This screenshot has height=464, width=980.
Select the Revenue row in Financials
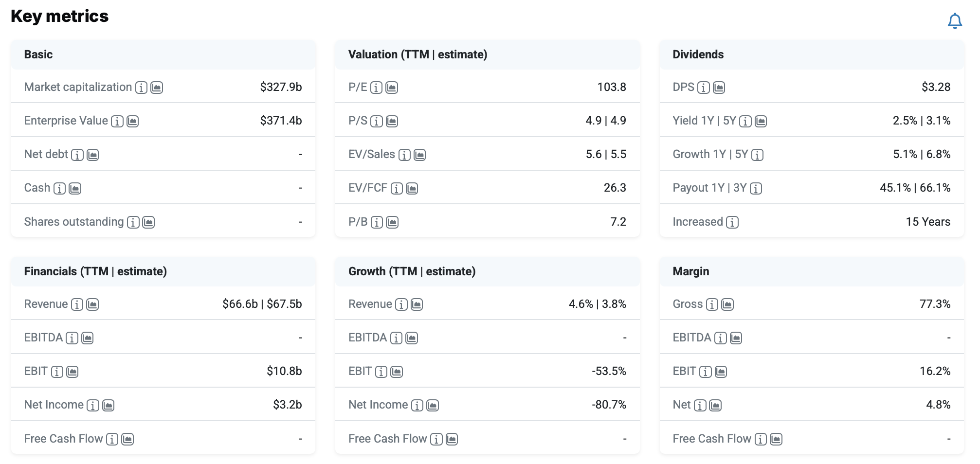point(163,304)
